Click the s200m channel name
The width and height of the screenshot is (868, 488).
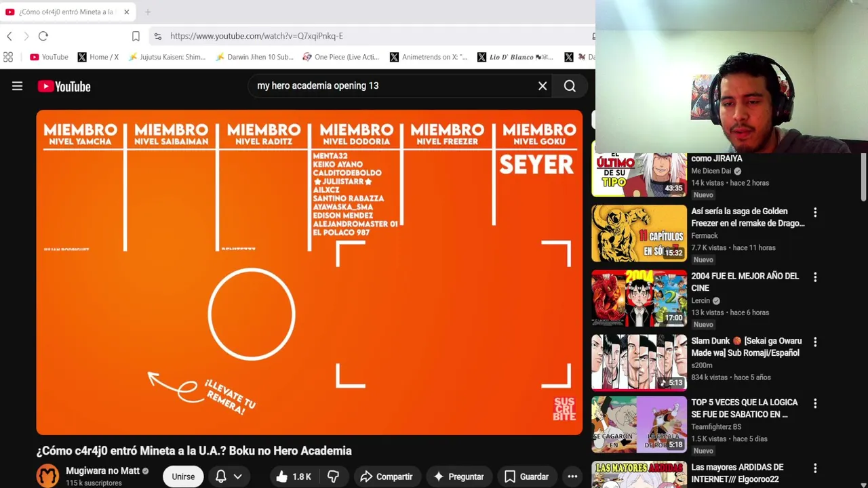pyautogui.click(x=702, y=365)
